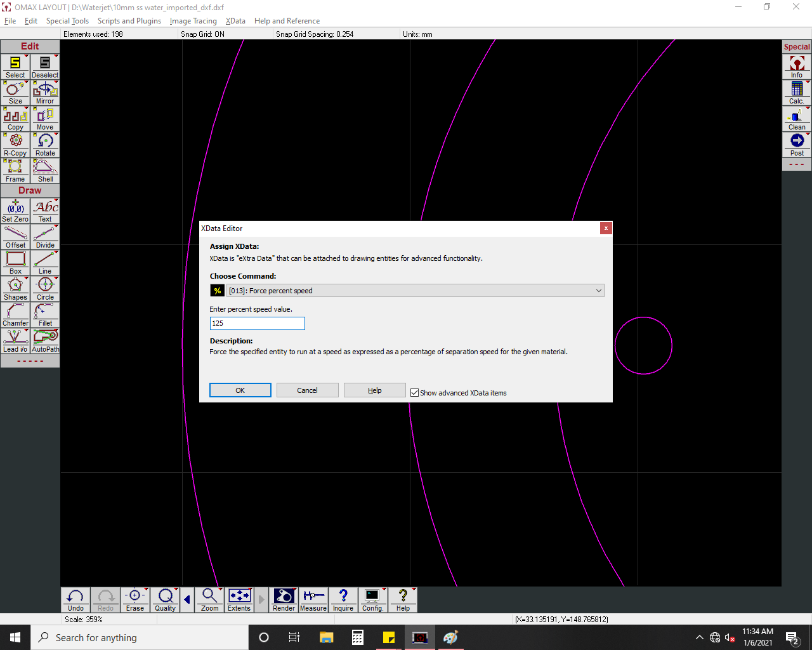Select the Circle drawing tool
Viewport: 812px width, 650px height.
pos(45,289)
